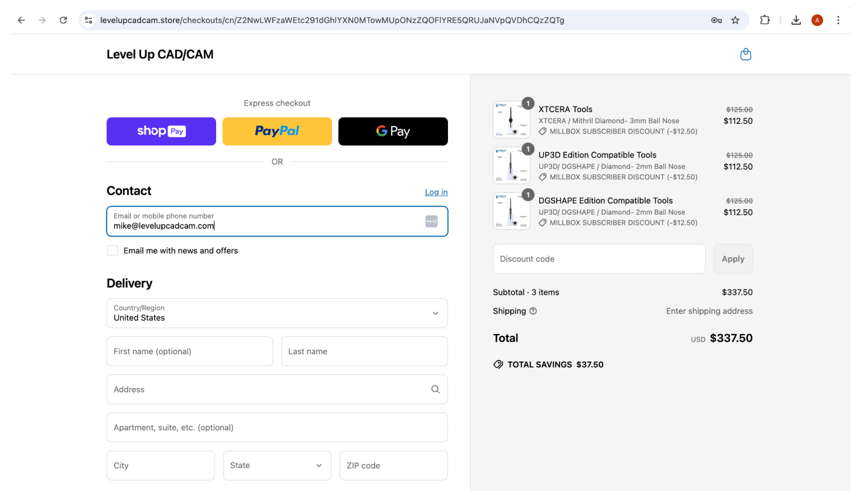Click the UP3D Edition product thumbnail
The image size is (868, 491).
point(511,165)
